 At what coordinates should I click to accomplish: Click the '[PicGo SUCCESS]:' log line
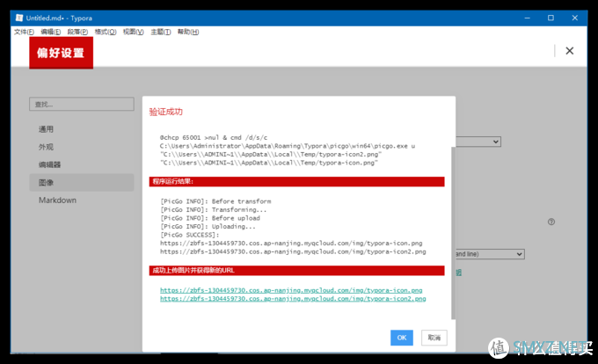pos(190,235)
